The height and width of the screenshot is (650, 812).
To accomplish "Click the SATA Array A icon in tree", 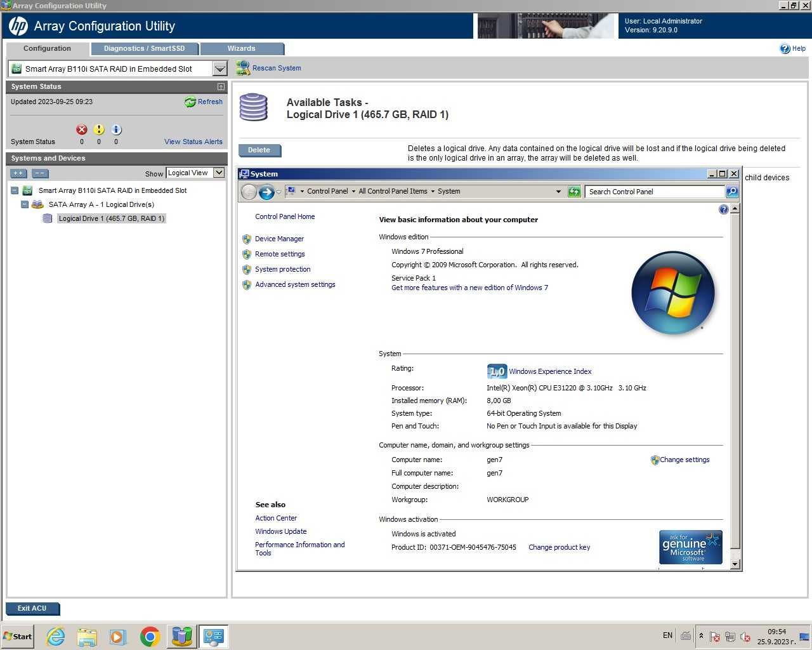I will (37, 204).
